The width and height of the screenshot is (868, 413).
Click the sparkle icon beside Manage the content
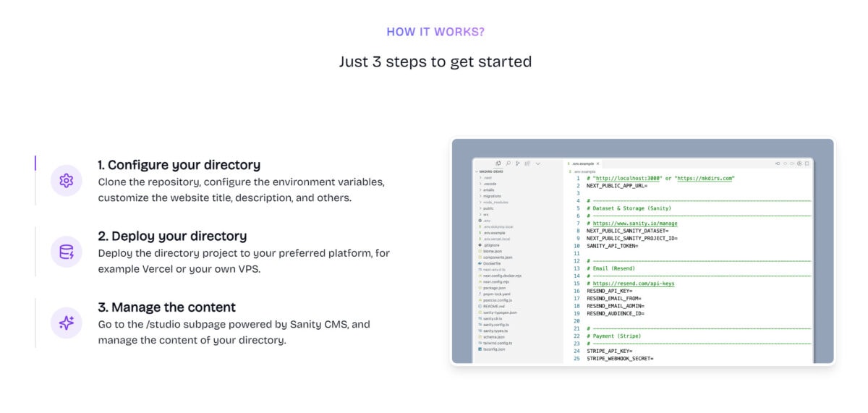[x=66, y=323]
